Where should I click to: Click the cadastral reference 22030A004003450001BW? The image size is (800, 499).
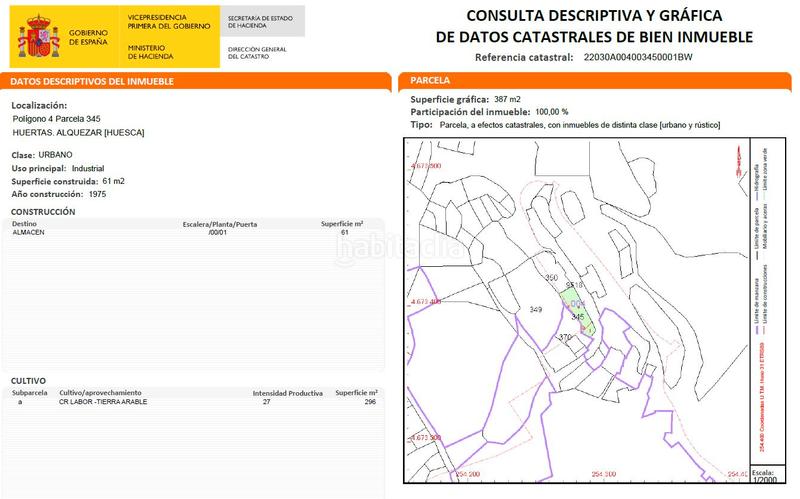click(637, 58)
